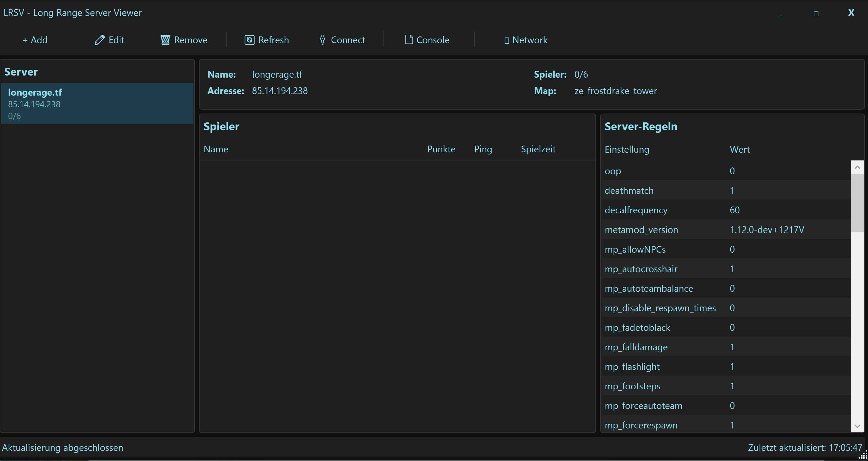The height and width of the screenshot is (461, 868).
Task: Sort players by Name column header
Action: 216,149
